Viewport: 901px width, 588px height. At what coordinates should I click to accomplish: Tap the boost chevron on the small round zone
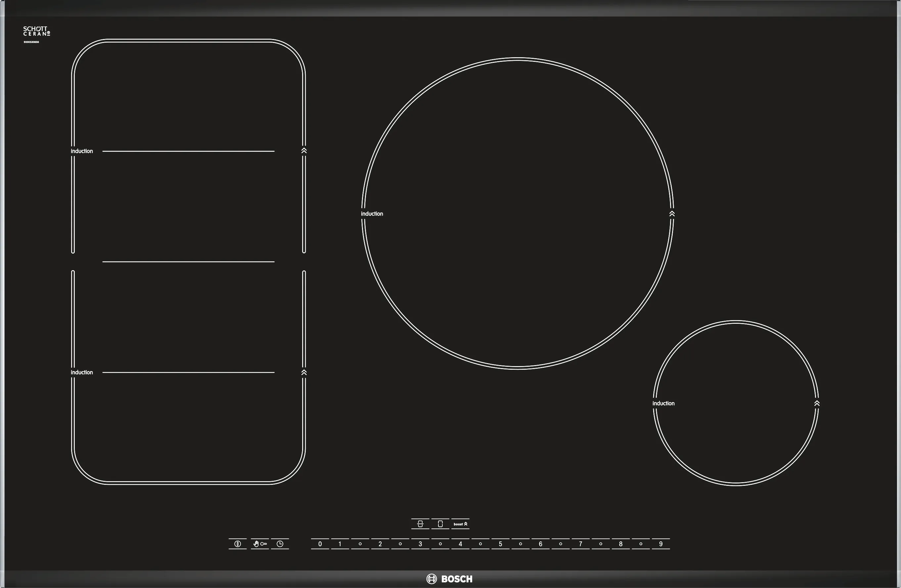coord(817,403)
